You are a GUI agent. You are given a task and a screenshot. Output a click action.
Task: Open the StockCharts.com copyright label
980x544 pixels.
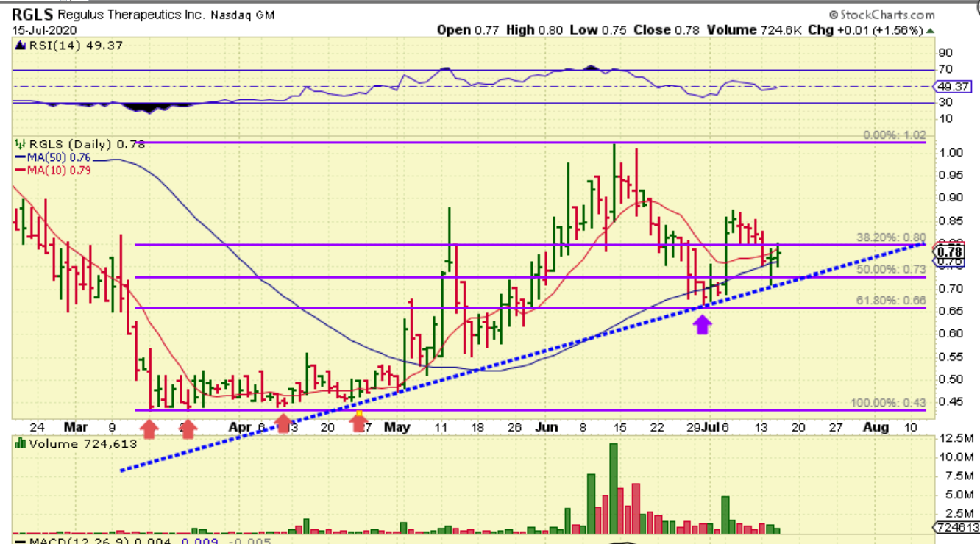point(881,14)
